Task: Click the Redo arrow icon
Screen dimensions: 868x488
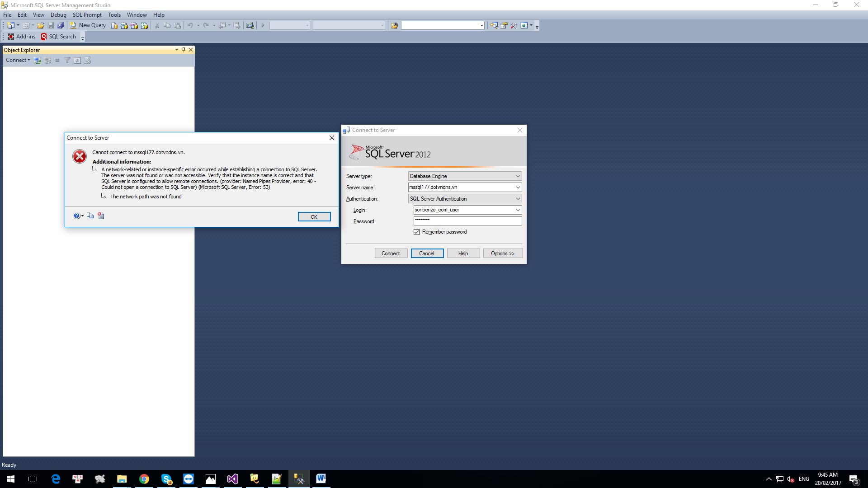Action: [x=206, y=25]
